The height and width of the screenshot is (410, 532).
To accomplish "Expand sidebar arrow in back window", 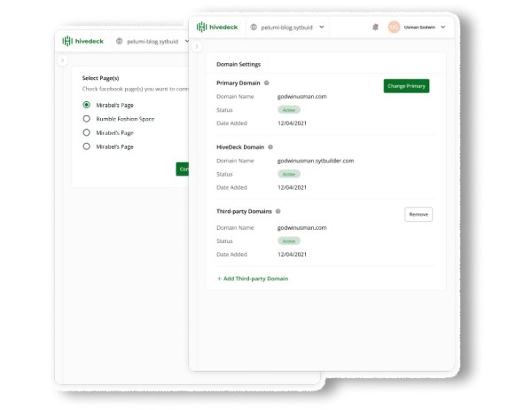I will tap(62, 61).
